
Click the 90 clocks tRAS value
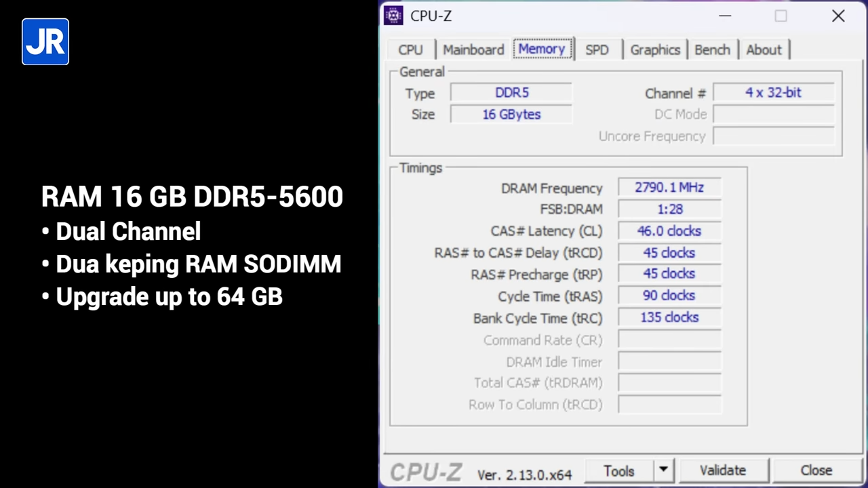[x=669, y=296]
